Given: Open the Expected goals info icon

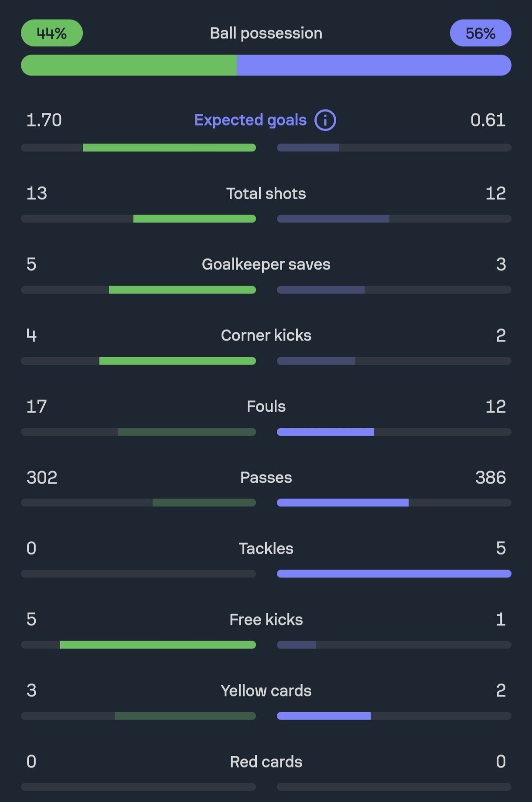Looking at the screenshot, I should tap(325, 120).
